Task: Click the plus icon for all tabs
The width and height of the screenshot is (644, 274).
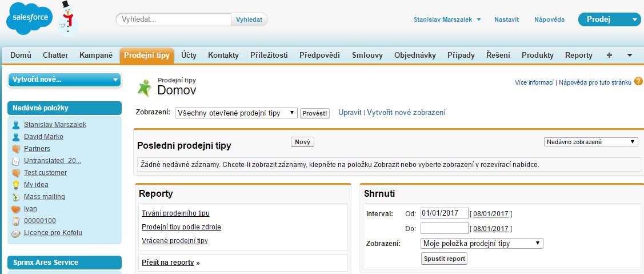Action: click(x=609, y=55)
